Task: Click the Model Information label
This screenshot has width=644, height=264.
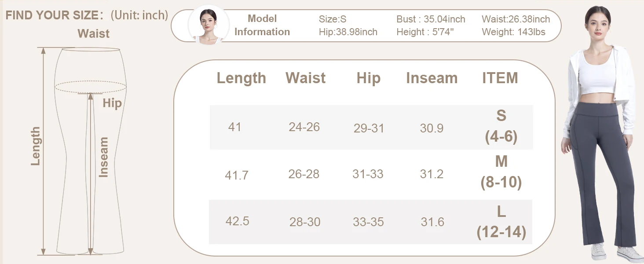Action: [x=262, y=25]
